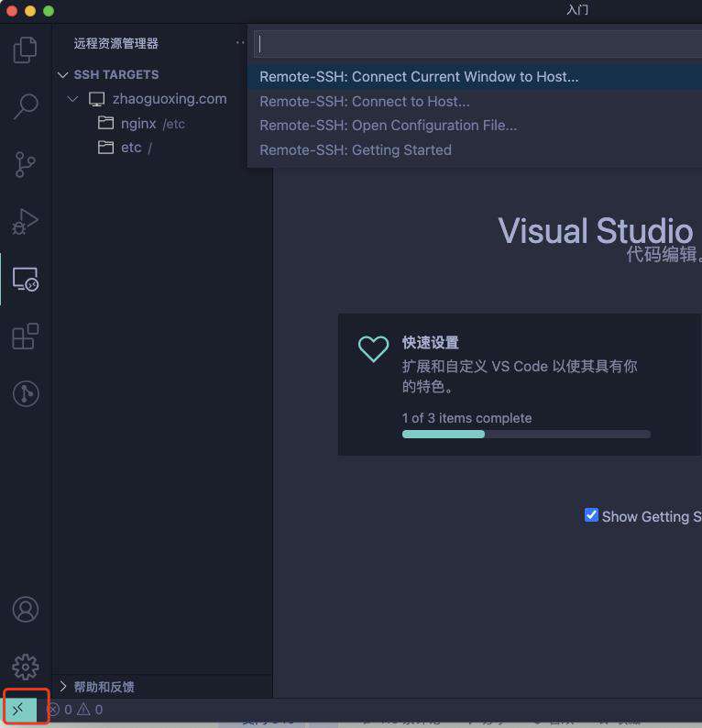Click the 入门 window title

pyautogui.click(x=577, y=10)
